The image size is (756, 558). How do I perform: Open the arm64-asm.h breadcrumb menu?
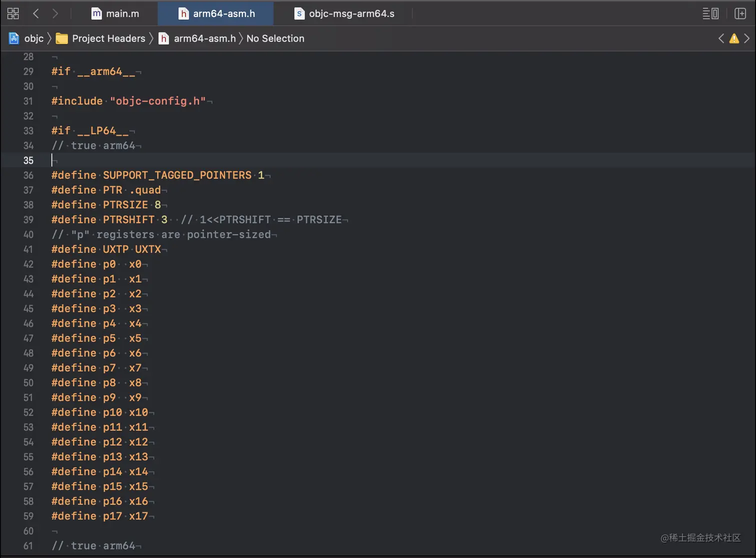click(x=204, y=39)
